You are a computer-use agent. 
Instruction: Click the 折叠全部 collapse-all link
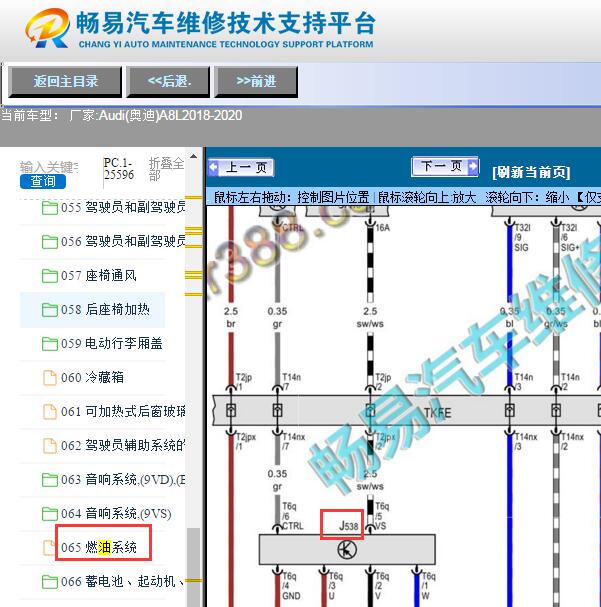tap(166, 169)
